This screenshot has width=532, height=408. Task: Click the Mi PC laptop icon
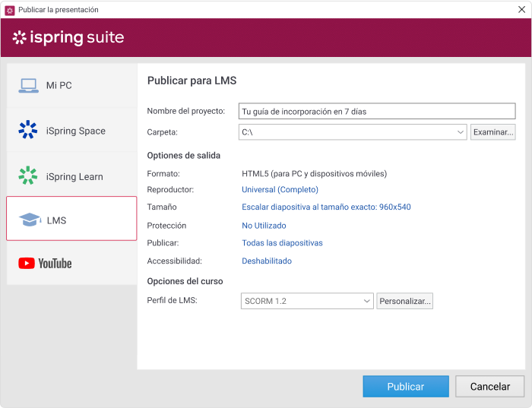[29, 85]
